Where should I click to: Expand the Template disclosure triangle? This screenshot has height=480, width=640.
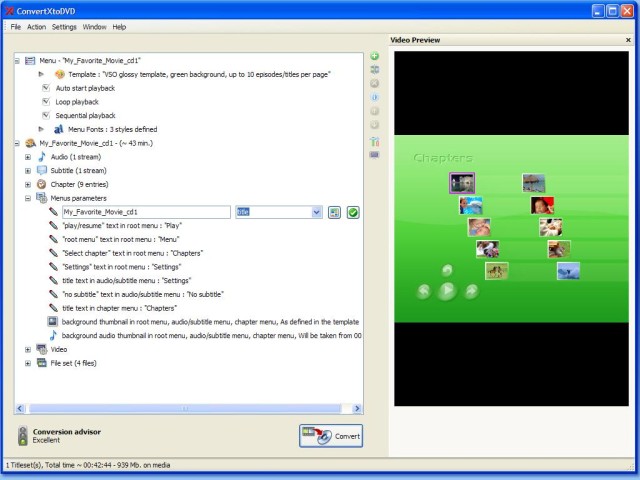(x=41, y=74)
